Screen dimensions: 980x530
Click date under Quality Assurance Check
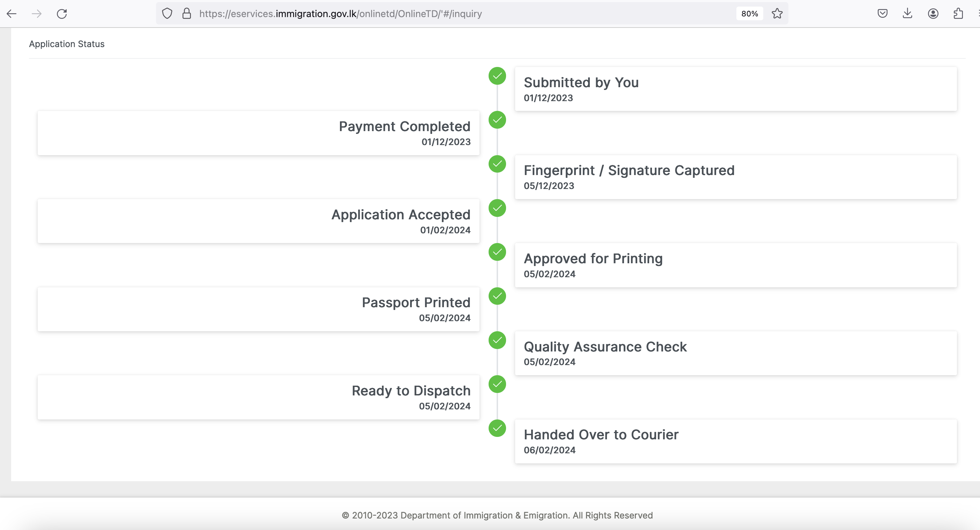tap(550, 362)
